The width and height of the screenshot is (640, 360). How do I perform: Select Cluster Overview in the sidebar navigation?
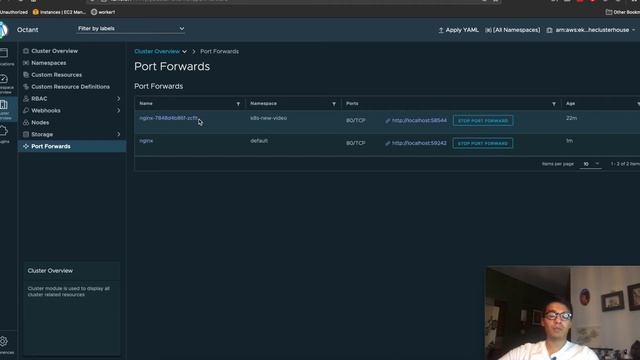[x=54, y=51]
